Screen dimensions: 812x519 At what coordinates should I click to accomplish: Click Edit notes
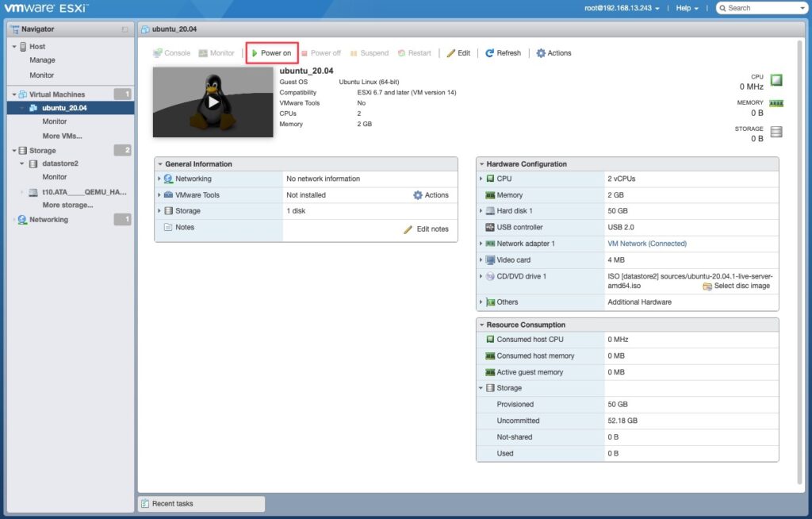tap(426, 229)
